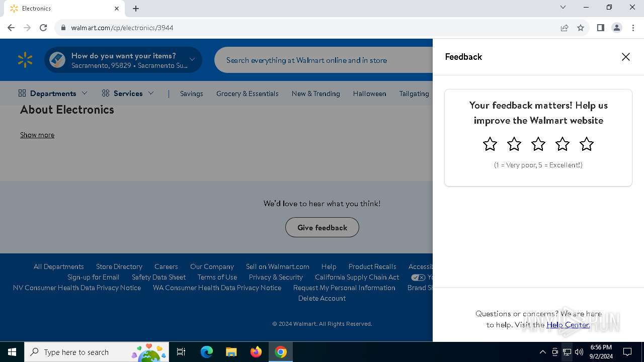Open Sign-up for Email link
Image resolution: width=644 pixels, height=362 pixels.
point(94,277)
